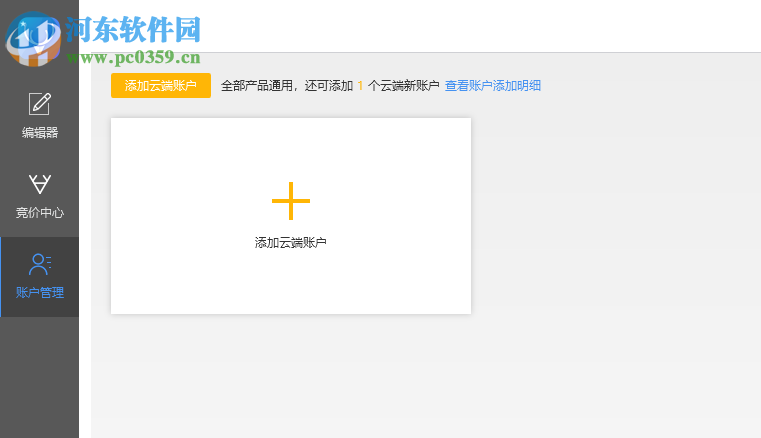Click 账户管理 sidebar label
Image resolution: width=761 pixels, height=438 pixels.
(40, 292)
